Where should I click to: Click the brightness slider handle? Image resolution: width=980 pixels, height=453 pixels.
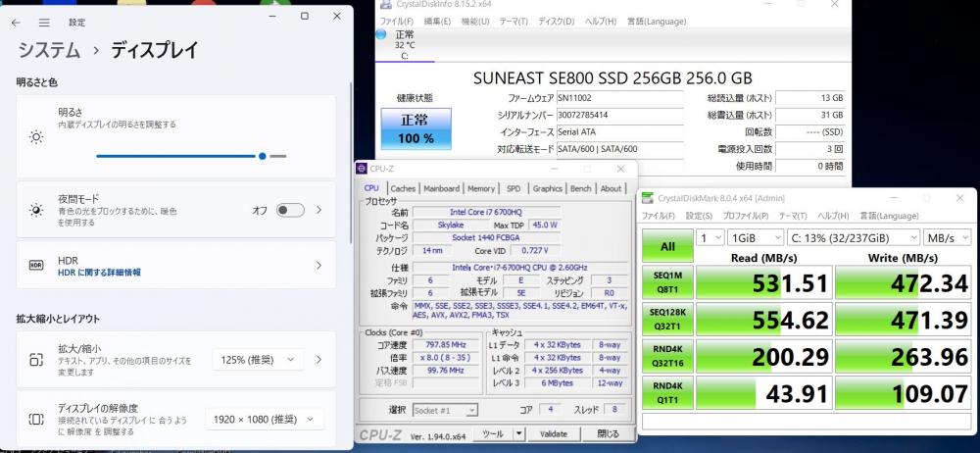263,156
